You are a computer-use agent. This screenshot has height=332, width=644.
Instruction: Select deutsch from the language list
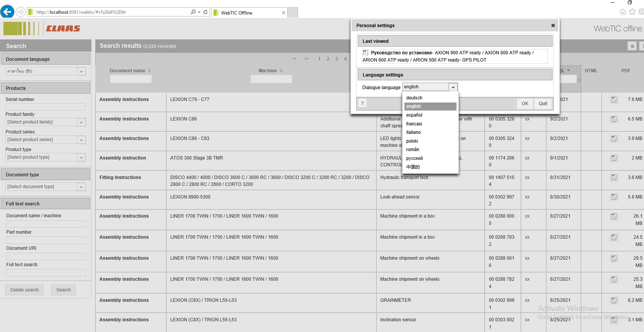414,98
